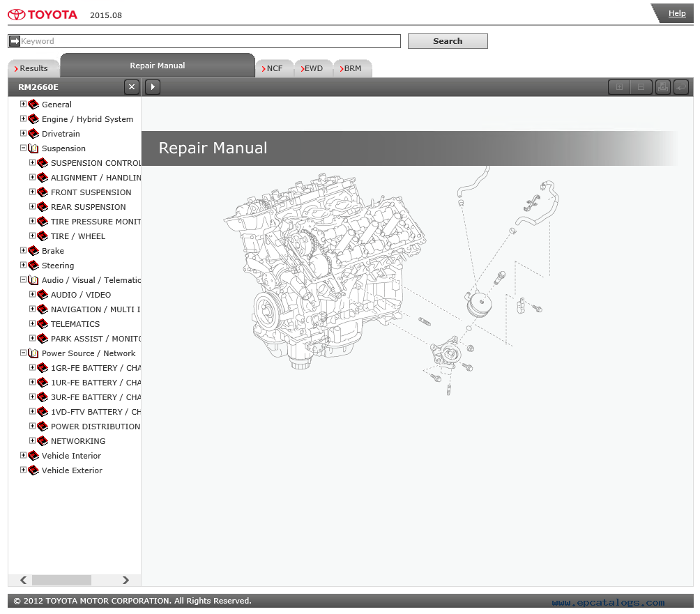The image size is (700, 614).
Task: Click the NETWORKING book icon
Action: click(x=43, y=441)
